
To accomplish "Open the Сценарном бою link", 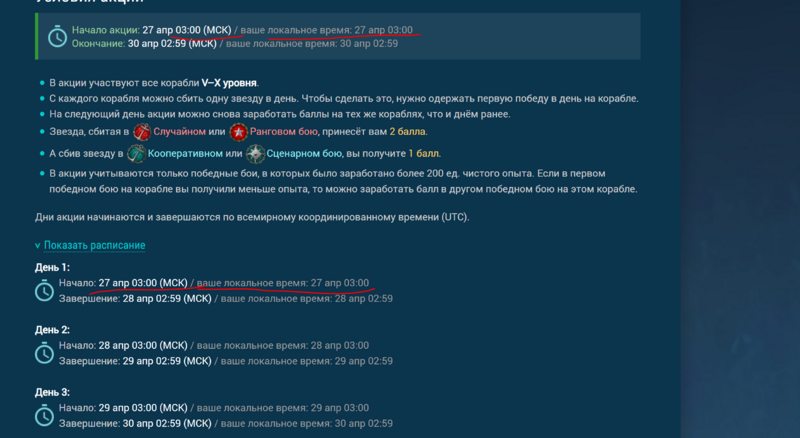I will pyautogui.click(x=304, y=153).
